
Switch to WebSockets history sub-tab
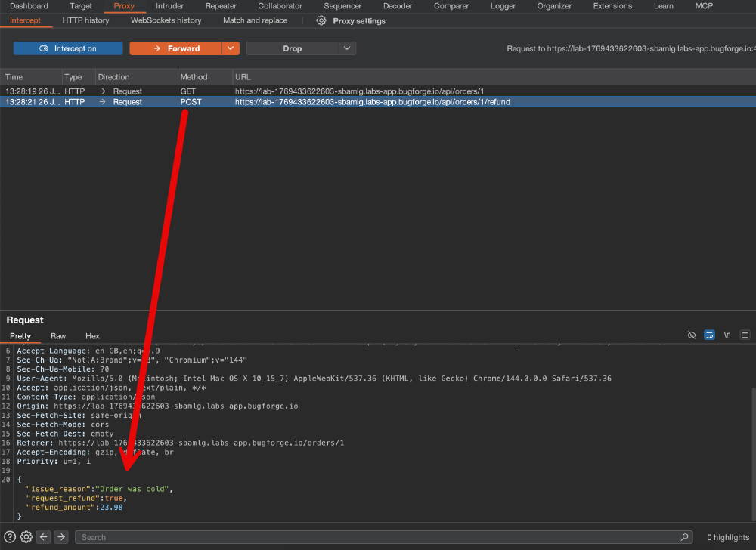coord(166,20)
